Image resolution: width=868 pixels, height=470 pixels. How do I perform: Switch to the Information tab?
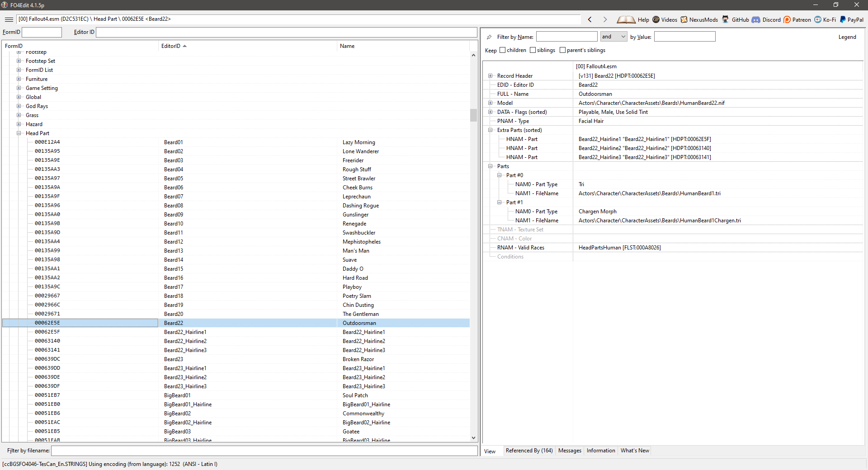point(601,451)
